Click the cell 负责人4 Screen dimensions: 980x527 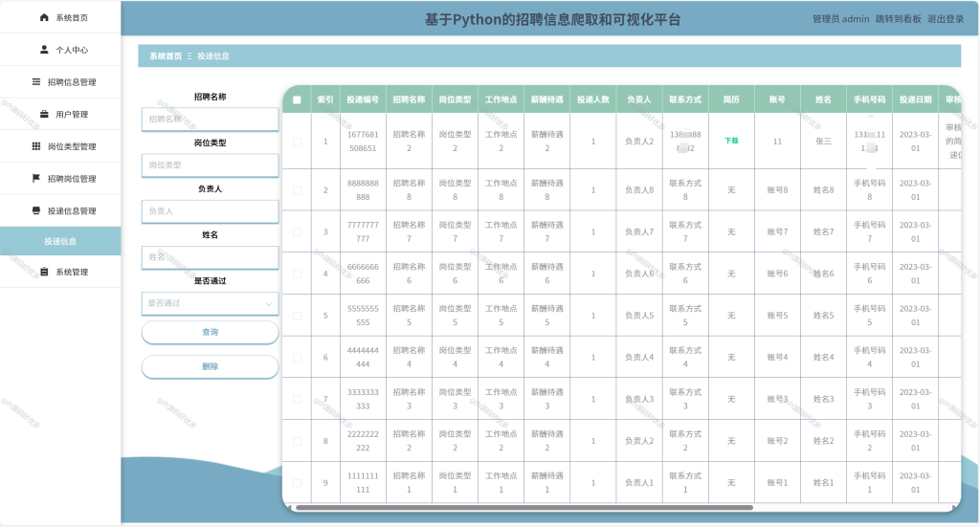[x=639, y=357]
